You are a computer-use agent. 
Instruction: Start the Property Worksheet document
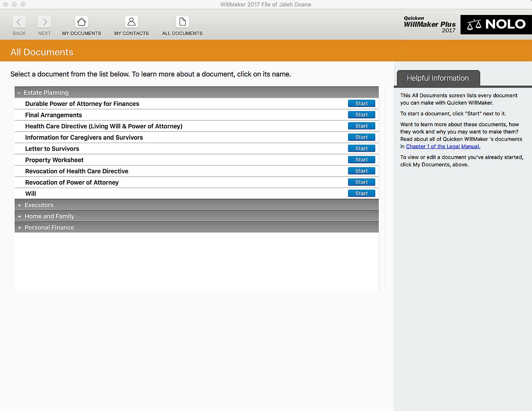(362, 159)
